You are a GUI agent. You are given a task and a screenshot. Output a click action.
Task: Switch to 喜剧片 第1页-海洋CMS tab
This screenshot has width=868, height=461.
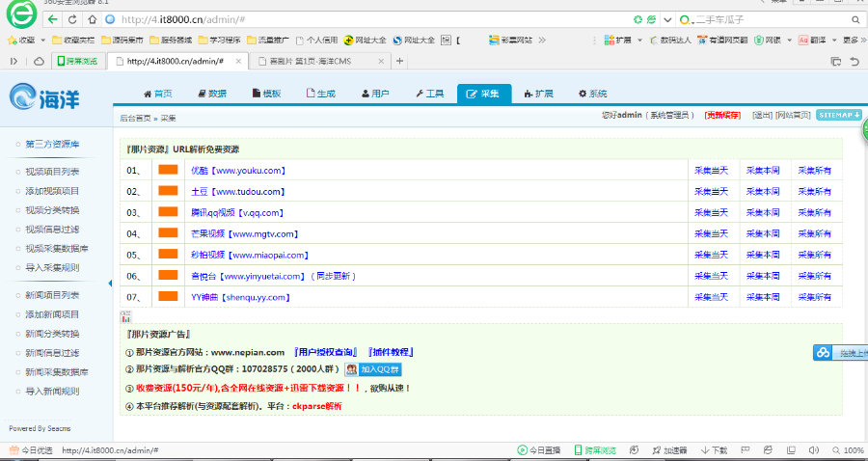pyautogui.click(x=320, y=61)
